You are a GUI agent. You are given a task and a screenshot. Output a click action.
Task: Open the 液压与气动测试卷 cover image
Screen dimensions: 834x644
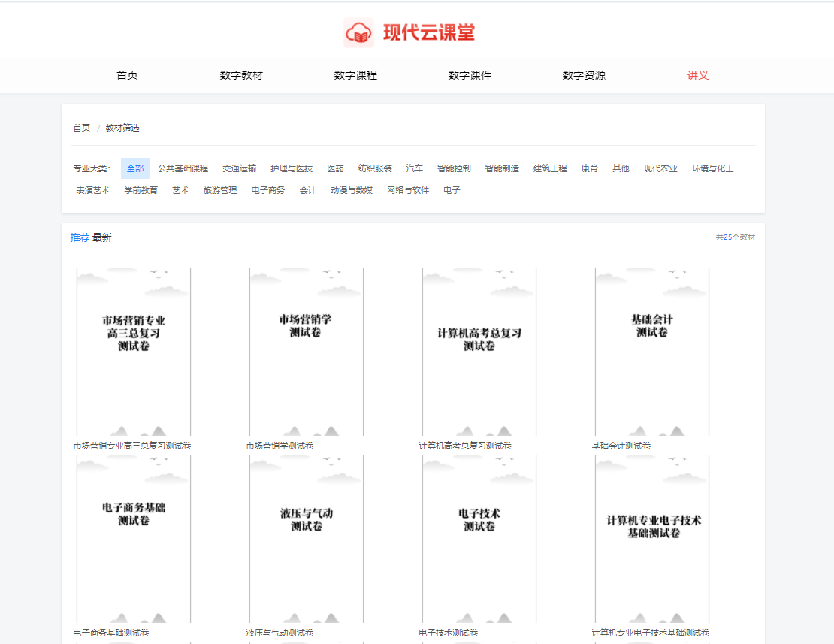(x=307, y=538)
